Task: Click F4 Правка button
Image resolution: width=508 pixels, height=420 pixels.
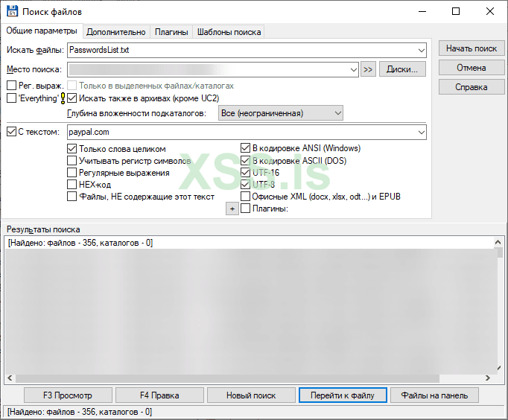Action: (159, 395)
